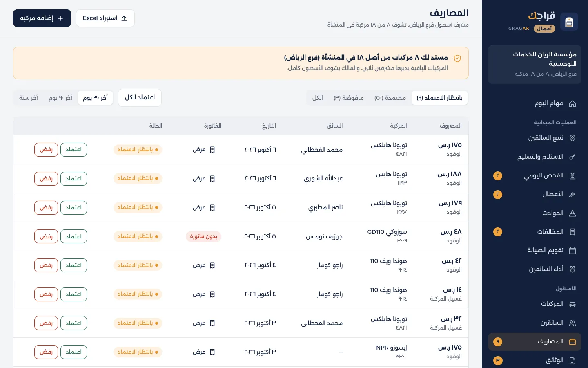Image resolution: width=588 pixels, height=368 pixels.
Task: Reject the إيسوزو NPR fuel expense
Action: [46, 352]
